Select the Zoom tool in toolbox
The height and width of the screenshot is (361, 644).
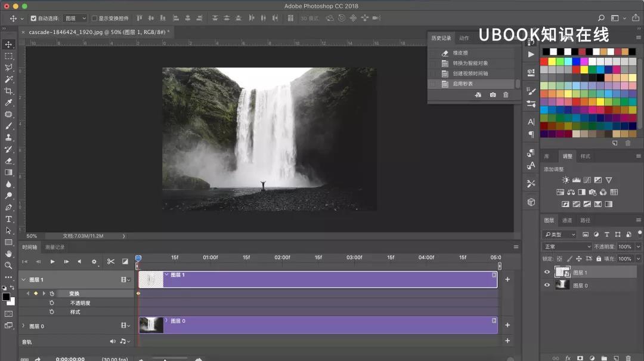coord(8,266)
